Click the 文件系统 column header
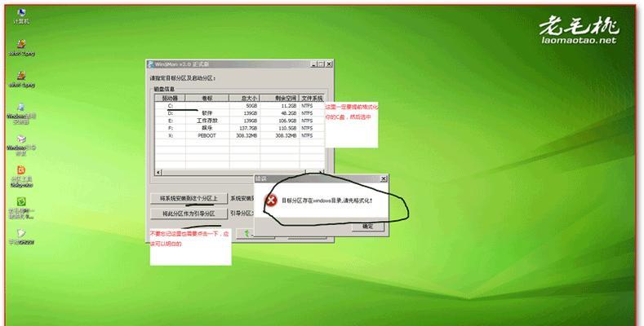The image size is (644, 326). [x=312, y=98]
